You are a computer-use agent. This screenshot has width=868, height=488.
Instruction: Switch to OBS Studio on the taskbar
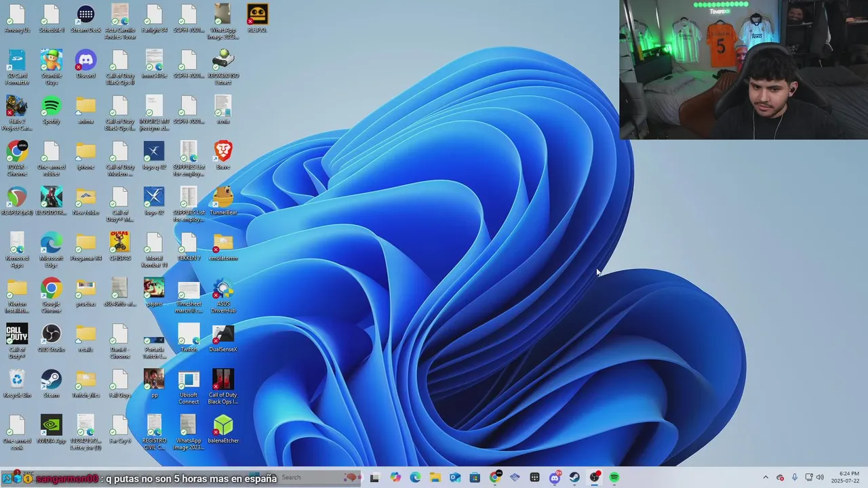point(595,478)
